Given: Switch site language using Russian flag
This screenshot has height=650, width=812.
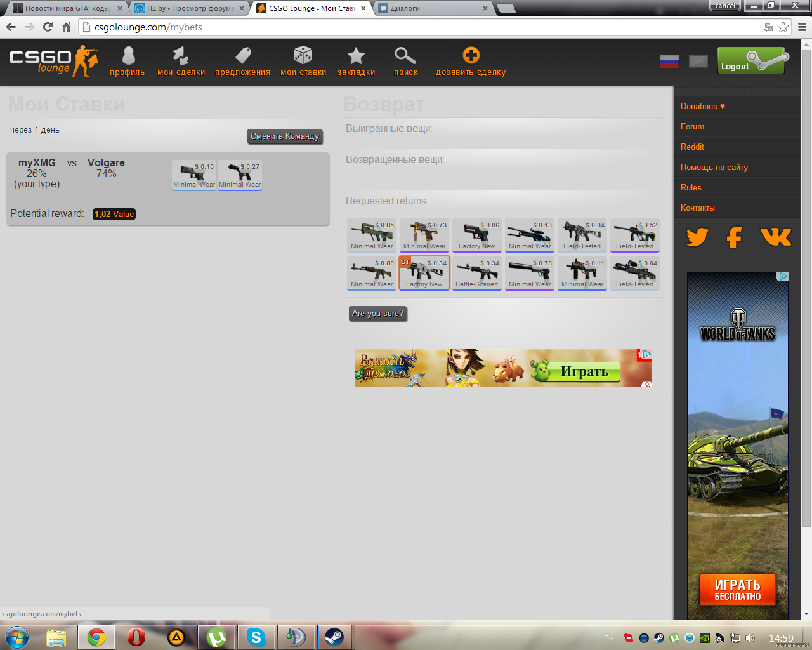Looking at the screenshot, I should [x=669, y=62].
